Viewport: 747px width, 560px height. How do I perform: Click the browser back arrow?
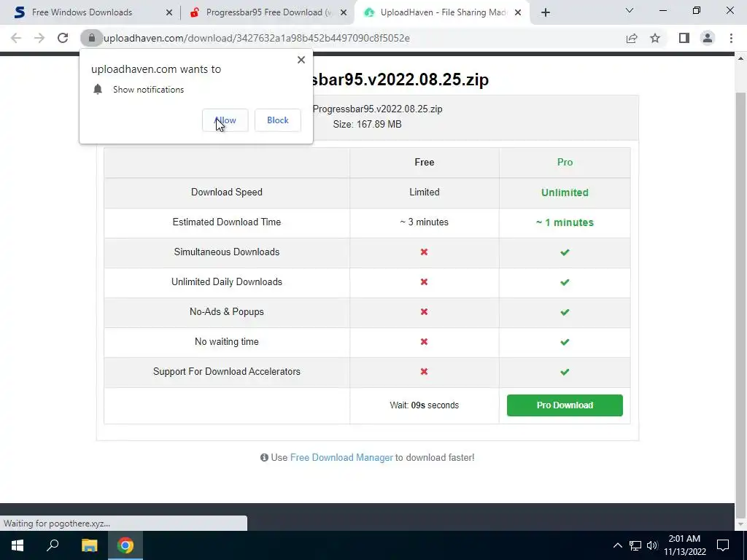16,38
